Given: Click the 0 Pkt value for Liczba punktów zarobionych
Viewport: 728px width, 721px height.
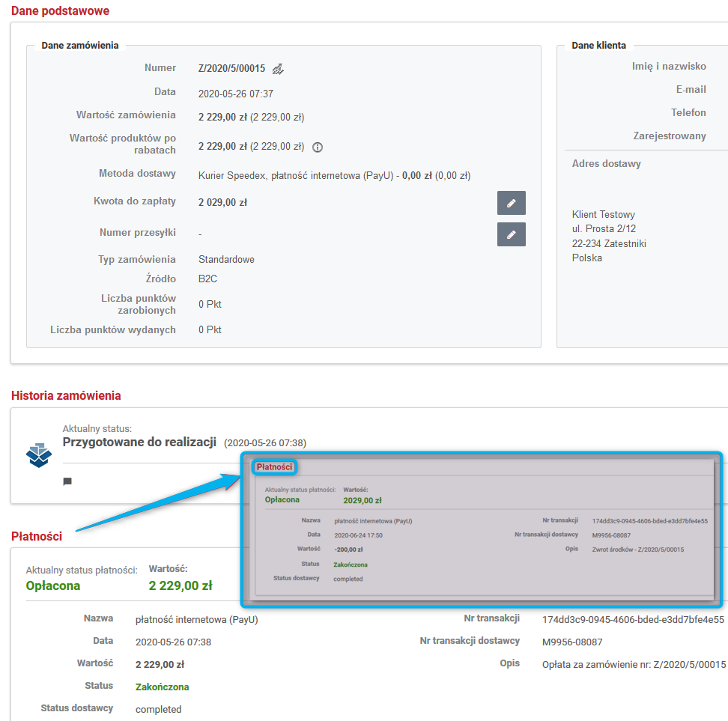Looking at the screenshot, I should coord(210,304).
